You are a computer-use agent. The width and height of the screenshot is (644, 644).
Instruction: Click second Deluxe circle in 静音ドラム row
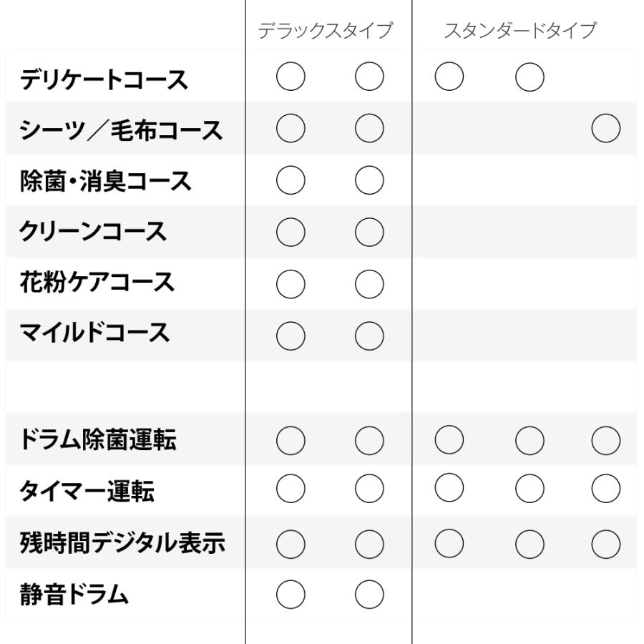[x=369, y=593]
